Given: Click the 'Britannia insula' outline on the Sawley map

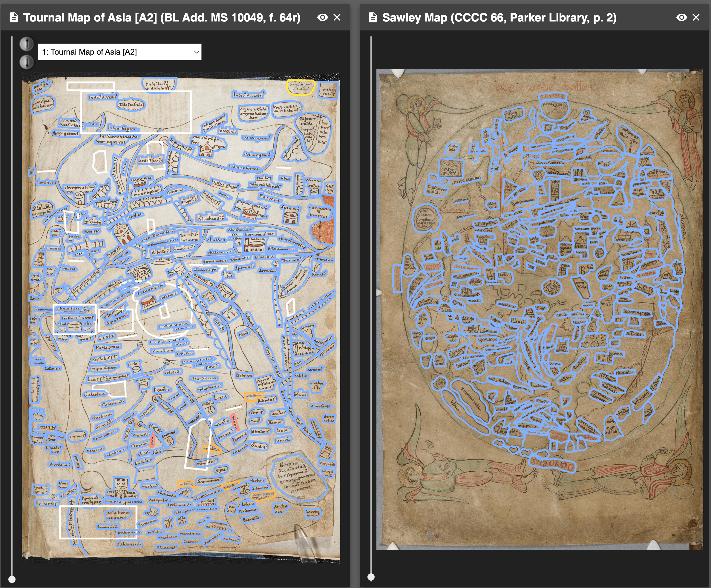Looking at the screenshot, I should [471, 398].
